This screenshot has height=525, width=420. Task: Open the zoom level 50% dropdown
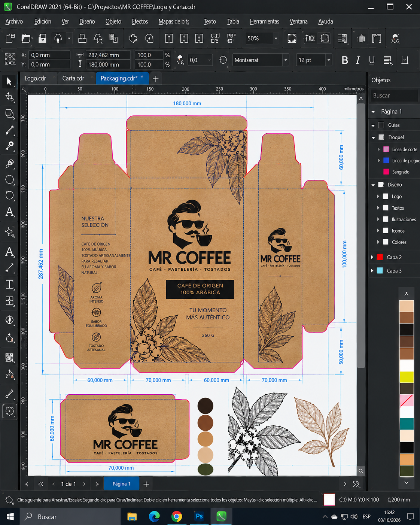[276, 38]
